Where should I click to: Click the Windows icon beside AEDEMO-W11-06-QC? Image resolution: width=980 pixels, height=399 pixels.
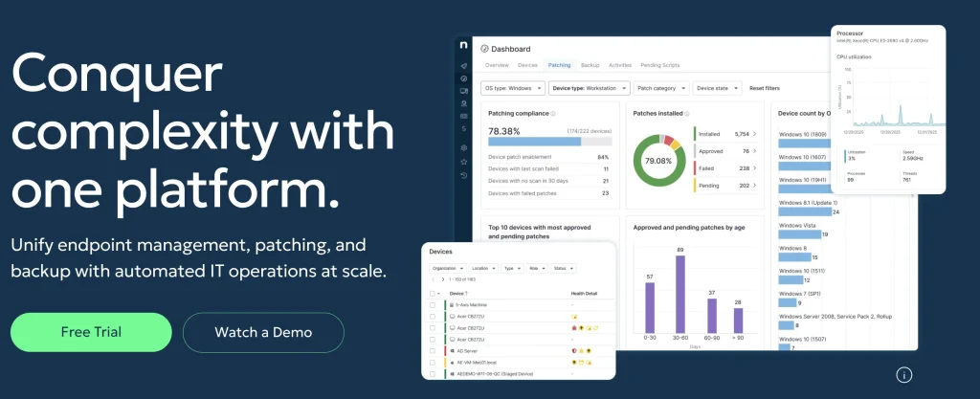click(x=452, y=373)
